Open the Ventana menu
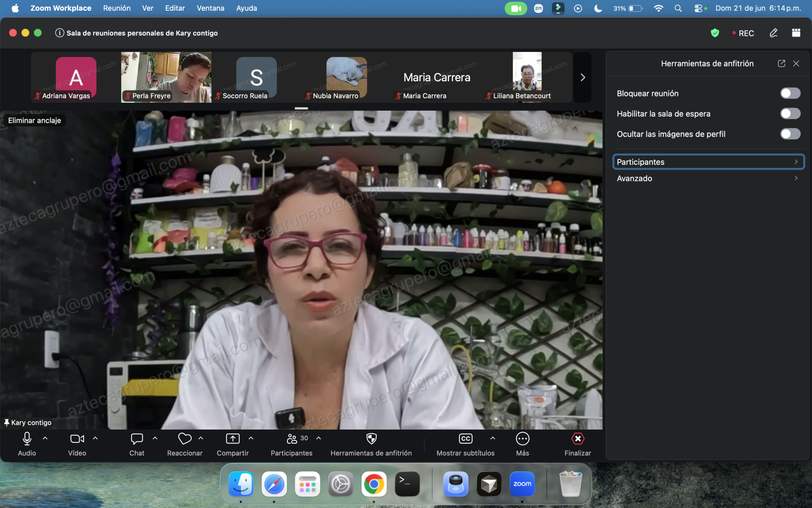Screen dimensions: 812x508 (x=210, y=8)
